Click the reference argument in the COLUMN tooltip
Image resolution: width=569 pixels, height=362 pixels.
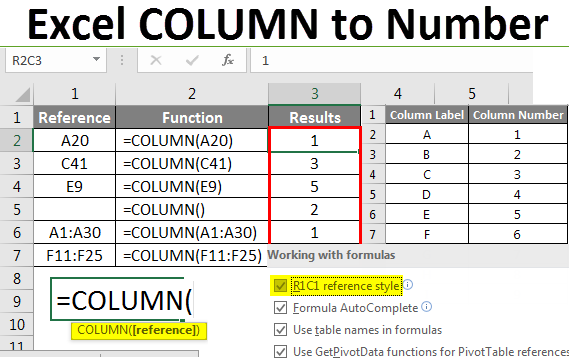tap(165, 330)
